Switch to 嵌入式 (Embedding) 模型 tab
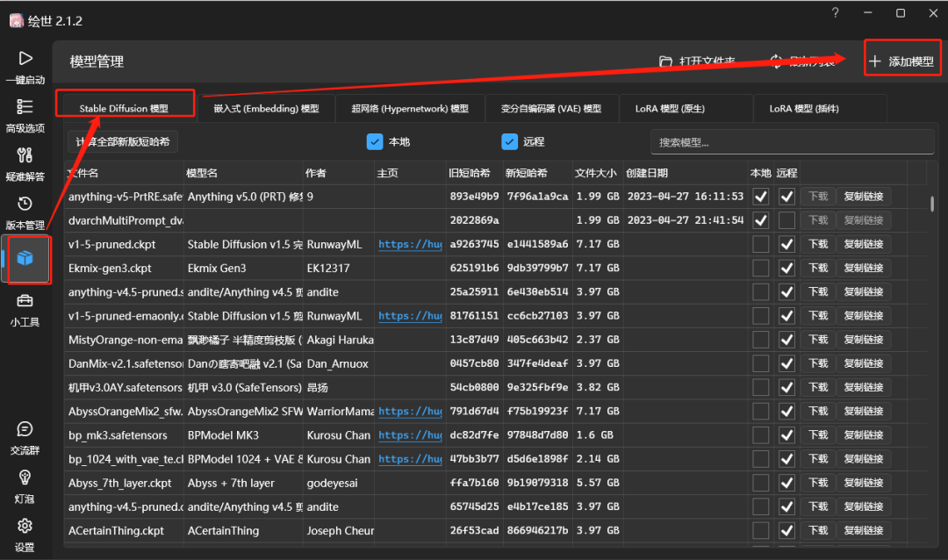Viewport: 948px width, 560px height. 267,108
